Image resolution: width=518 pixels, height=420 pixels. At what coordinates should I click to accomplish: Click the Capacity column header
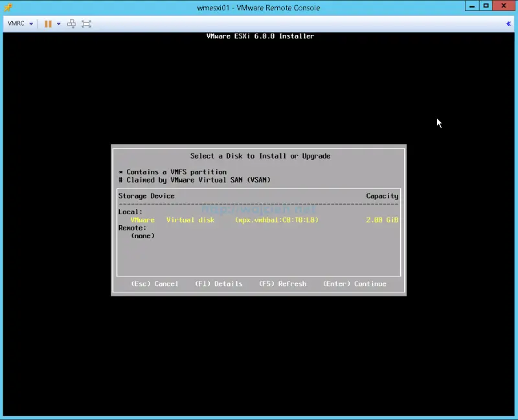(382, 195)
